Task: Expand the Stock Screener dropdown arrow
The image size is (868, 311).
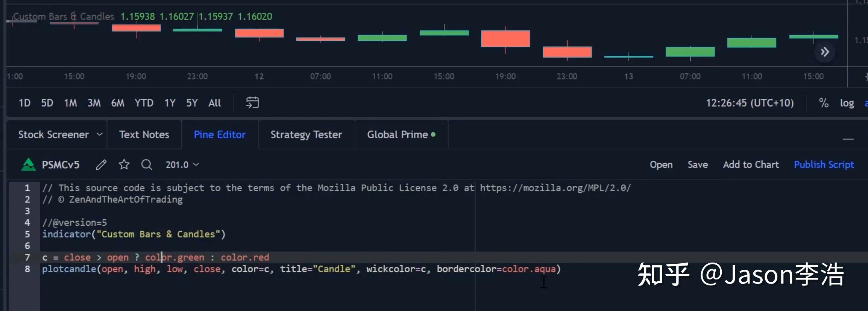Action: (x=100, y=134)
